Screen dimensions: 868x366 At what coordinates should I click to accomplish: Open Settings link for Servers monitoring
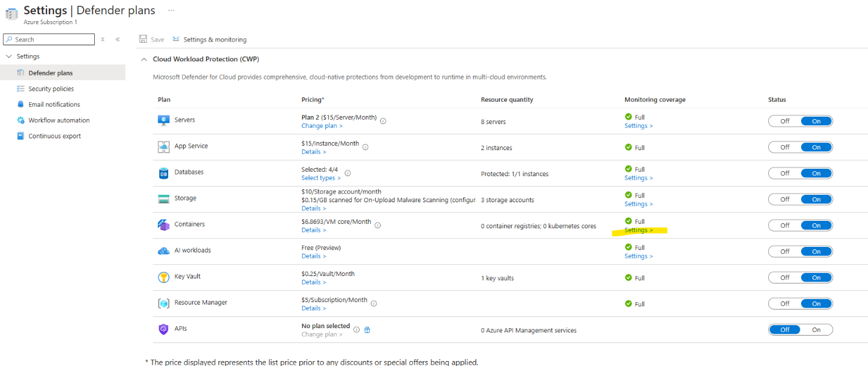[x=639, y=125]
